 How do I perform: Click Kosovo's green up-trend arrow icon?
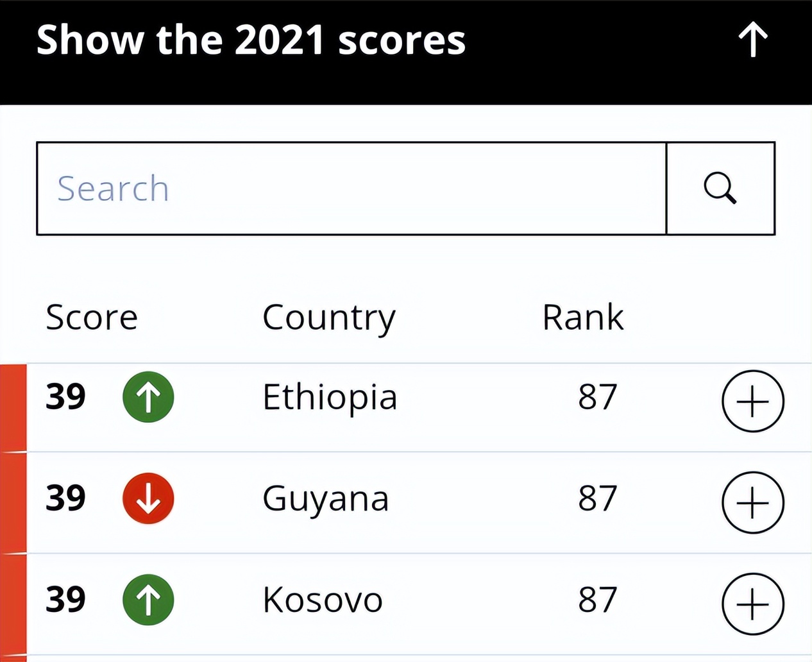point(148,600)
